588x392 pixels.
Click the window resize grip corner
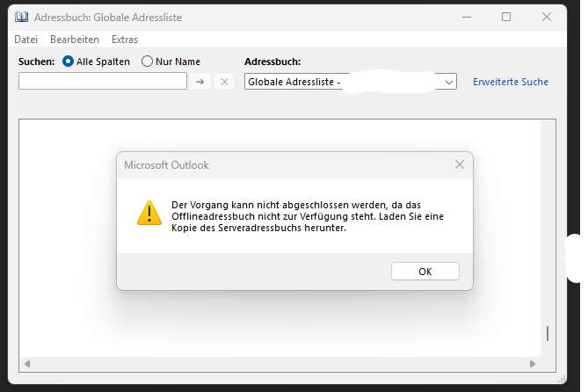click(562, 379)
